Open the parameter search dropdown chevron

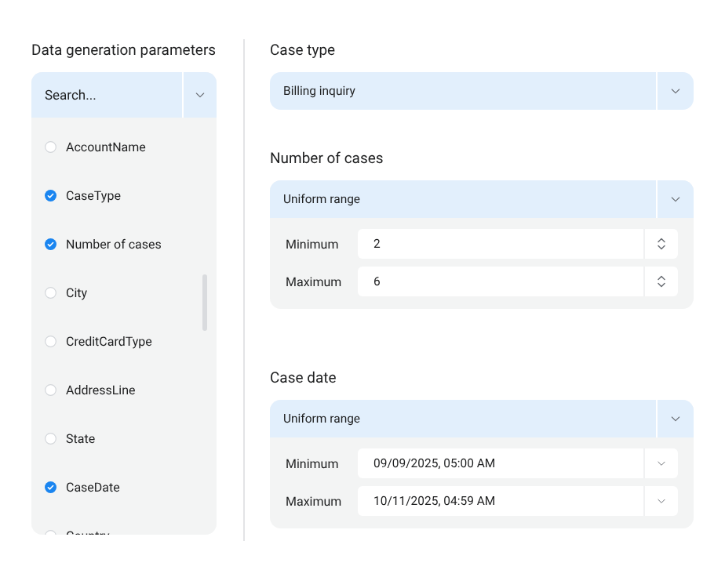click(200, 95)
